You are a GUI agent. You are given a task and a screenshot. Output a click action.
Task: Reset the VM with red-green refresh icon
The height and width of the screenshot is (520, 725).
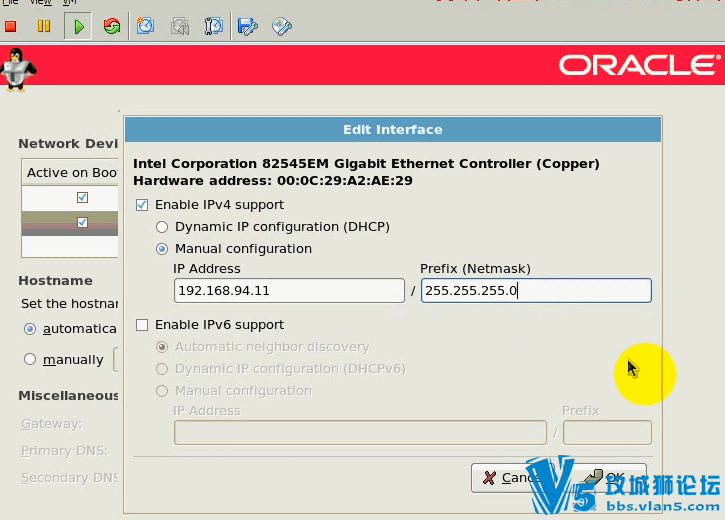point(111,26)
